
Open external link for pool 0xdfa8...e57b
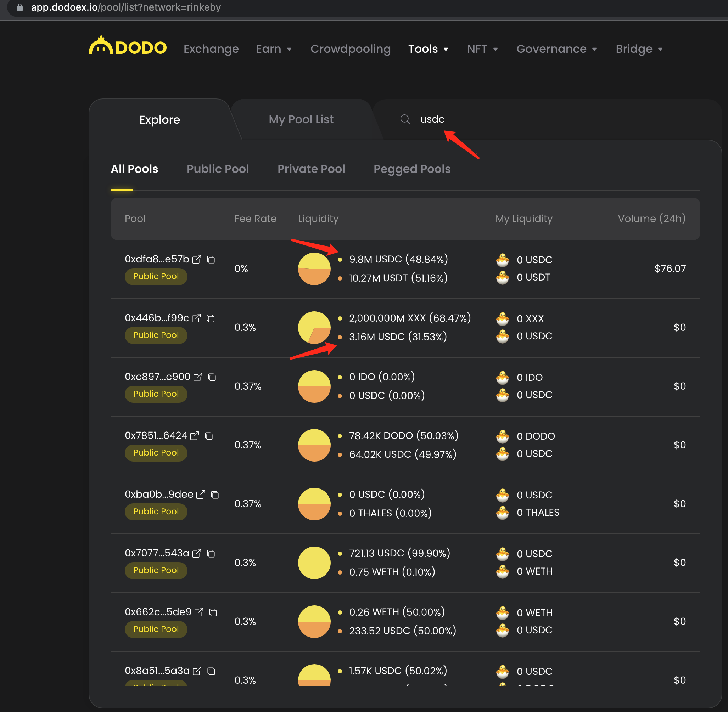coord(196,259)
